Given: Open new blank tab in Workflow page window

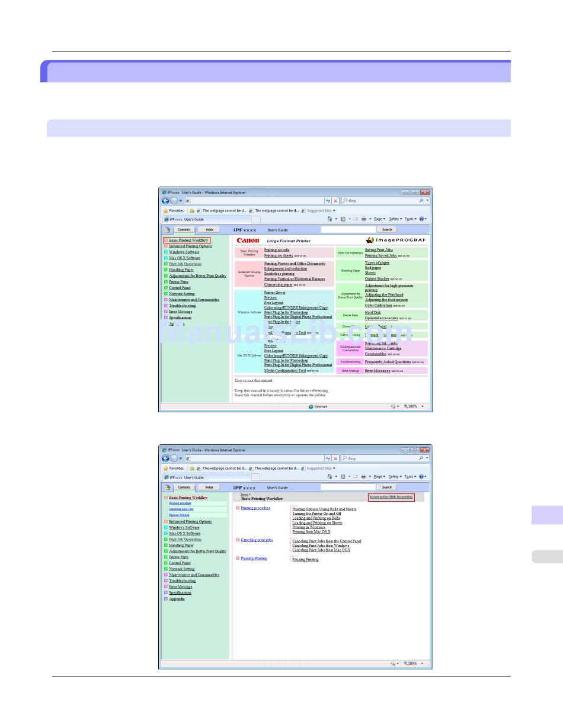Looking at the screenshot, I should 256,477.
